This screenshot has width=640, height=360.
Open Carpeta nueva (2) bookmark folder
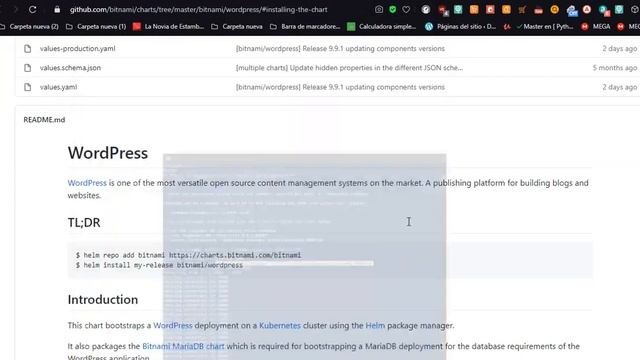(x=29, y=27)
